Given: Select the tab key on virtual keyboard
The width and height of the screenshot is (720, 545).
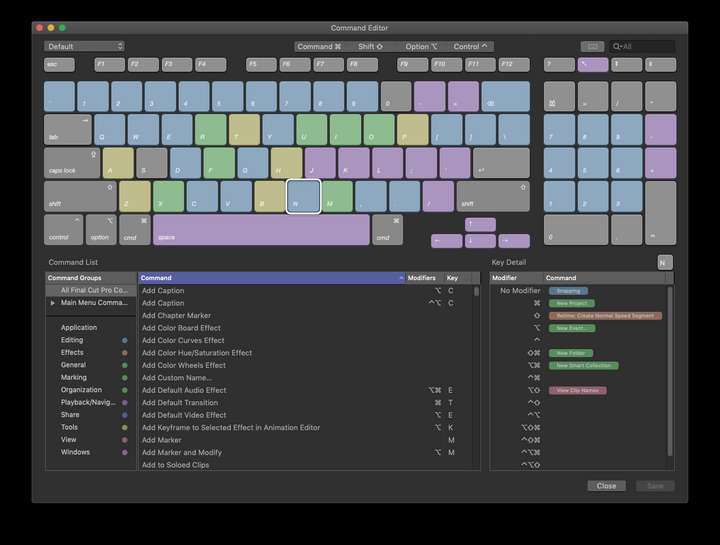Looking at the screenshot, I should (x=68, y=130).
